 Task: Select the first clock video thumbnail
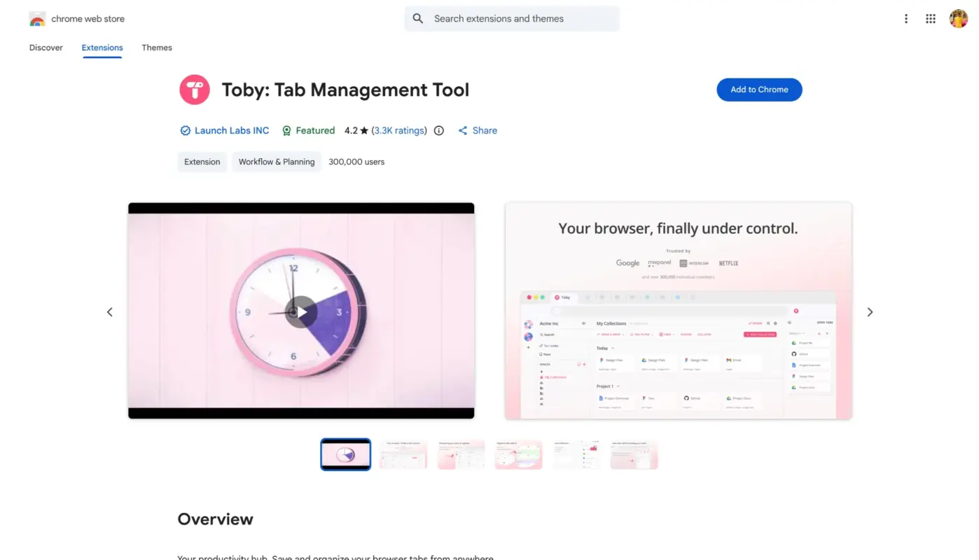coord(345,454)
